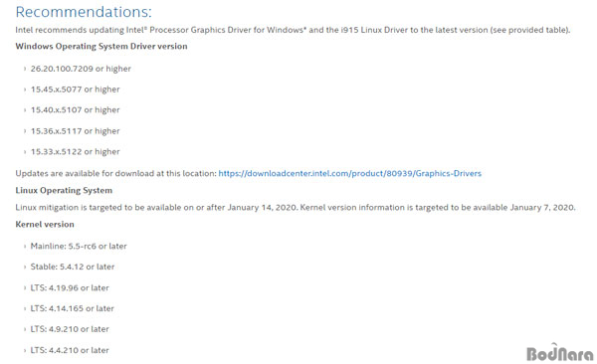Image resolution: width=597 pixels, height=364 pixels.
Task: Select the LTS: 4.4.210 or later item
Action: click(70, 350)
